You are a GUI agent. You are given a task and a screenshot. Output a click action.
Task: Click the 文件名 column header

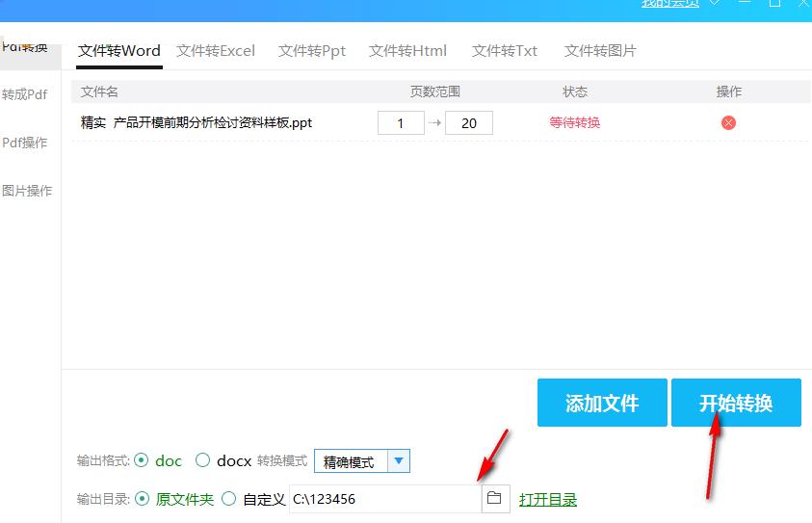(x=99, y=92)
